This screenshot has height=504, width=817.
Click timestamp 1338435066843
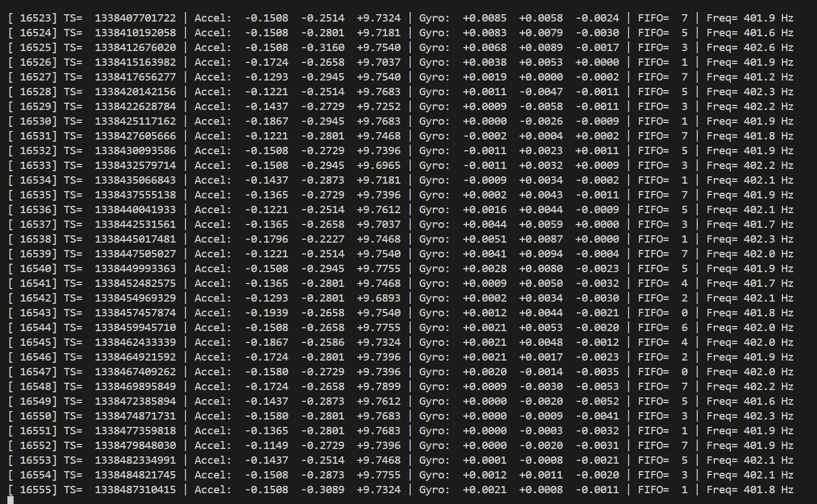tap(135, 180)
